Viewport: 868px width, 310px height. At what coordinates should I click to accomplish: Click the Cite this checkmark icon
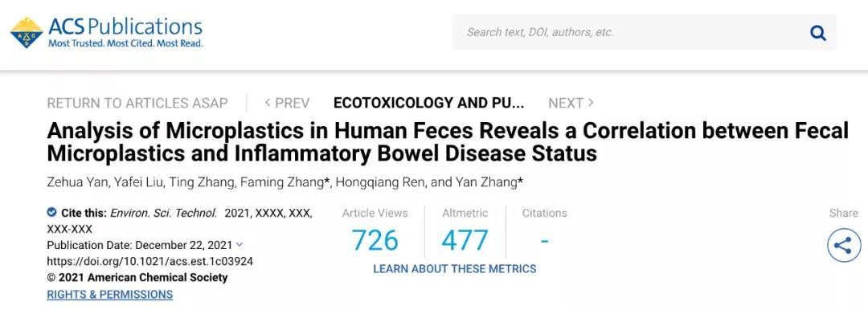(x=51, y=213)
